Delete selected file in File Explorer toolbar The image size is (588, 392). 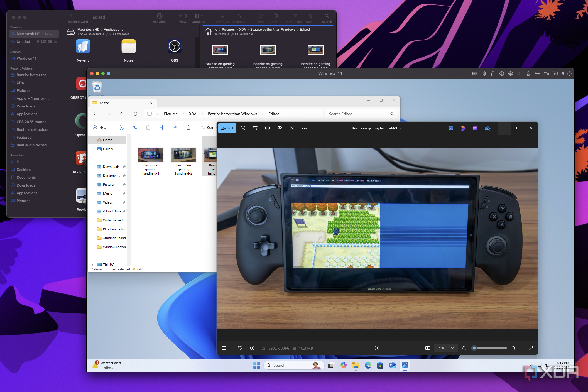(x=188, y=128)
